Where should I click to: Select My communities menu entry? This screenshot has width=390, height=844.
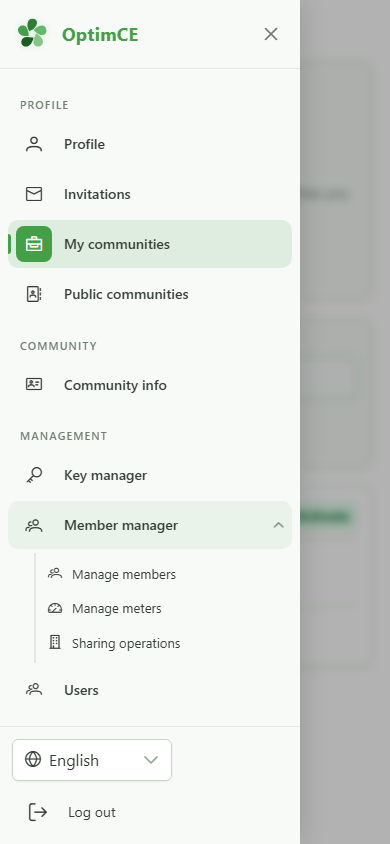(150, 244)
